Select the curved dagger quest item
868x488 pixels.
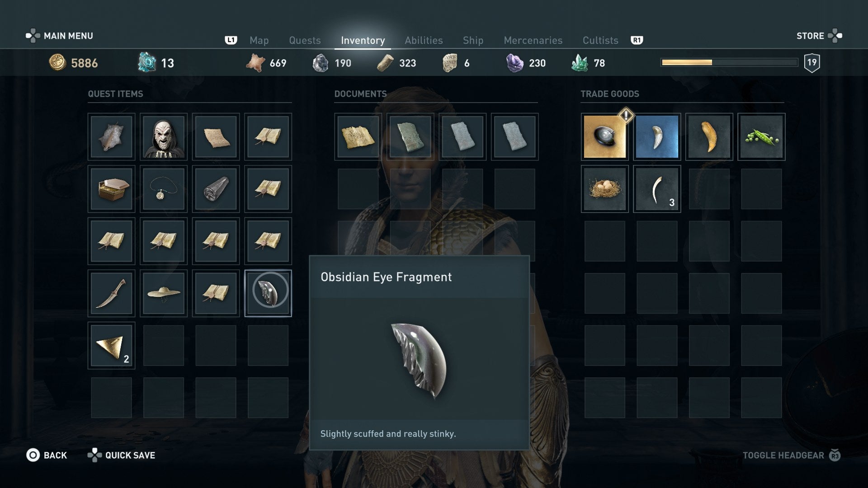pyautogui.click(x=111, y=293)
